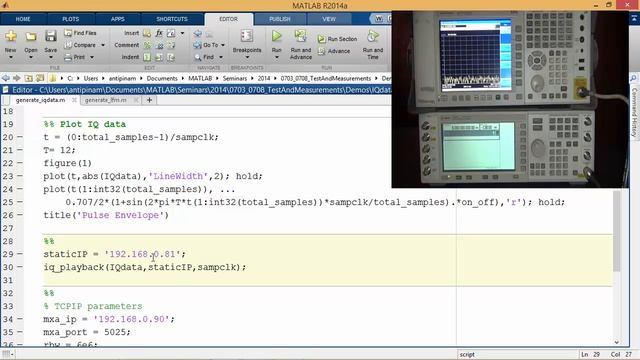
Task: Toggle breakpoint dash on line 34
Action: tap(20, 319)
